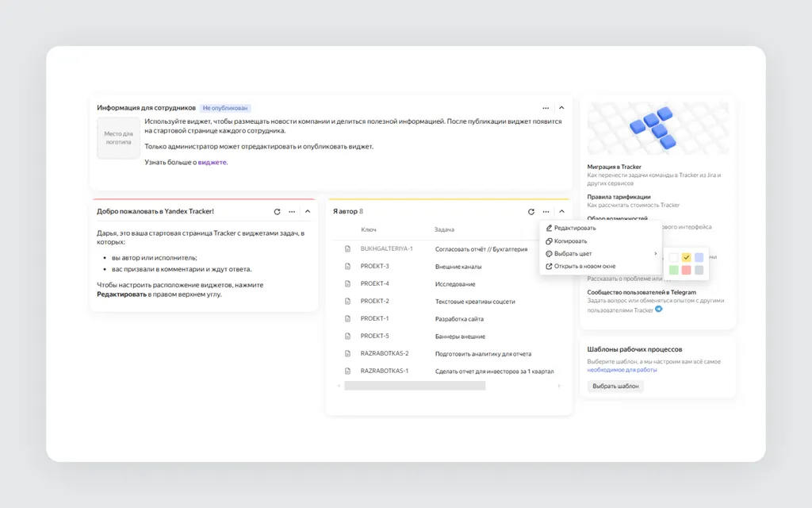Click 'Шаблоны рабочих процессов' heading

[634, 349]
